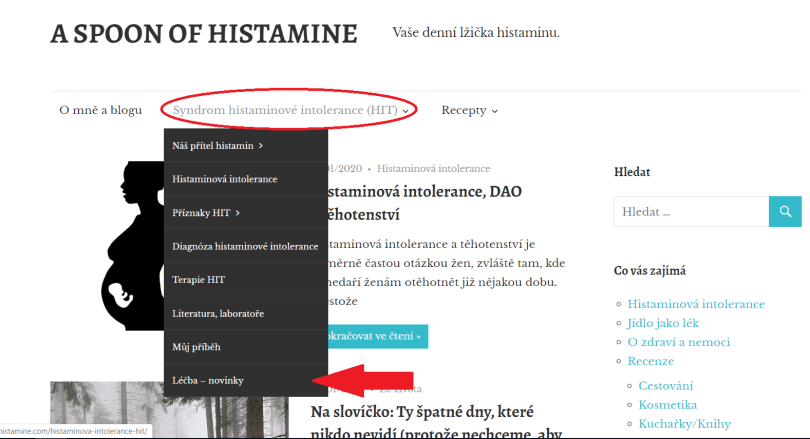Click the search magnifier icon button
Screen dimensions: 810x439
(785, 212)
